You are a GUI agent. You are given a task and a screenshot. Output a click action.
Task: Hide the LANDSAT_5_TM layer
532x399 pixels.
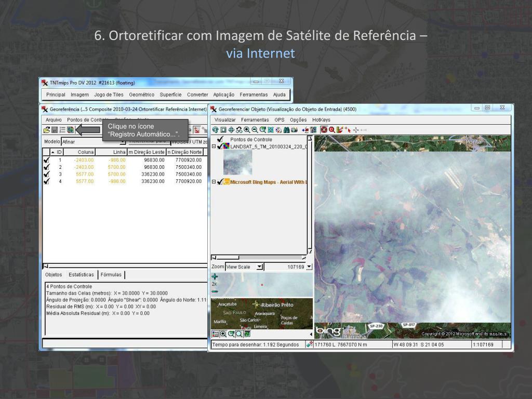[x=220, y=147]
